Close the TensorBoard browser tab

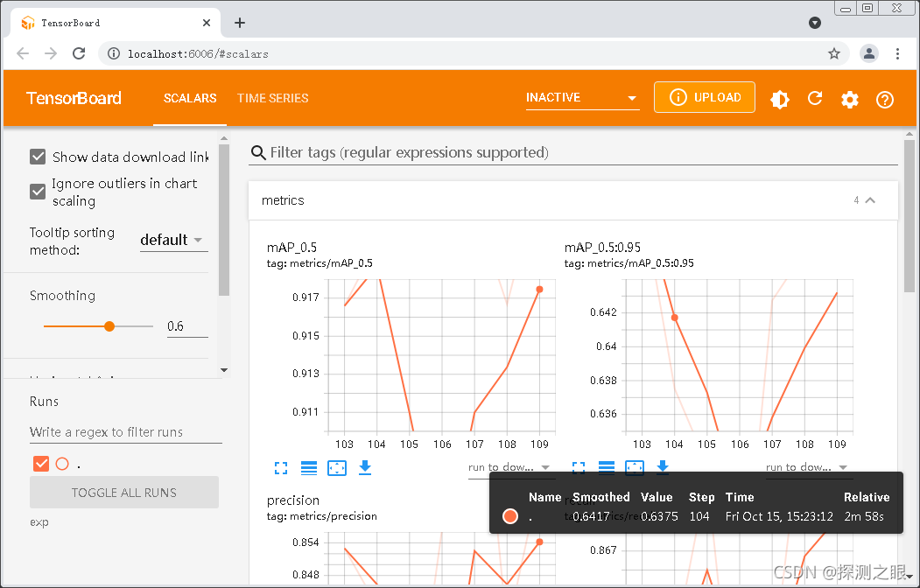pos(207,23)
